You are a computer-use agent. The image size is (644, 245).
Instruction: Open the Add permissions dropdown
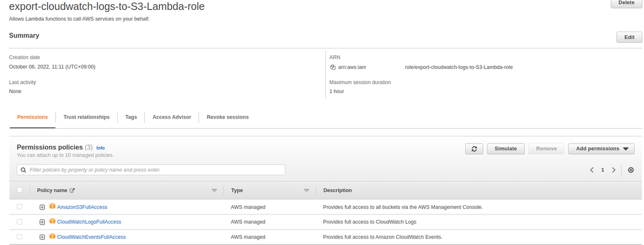[x=601, y=149]
